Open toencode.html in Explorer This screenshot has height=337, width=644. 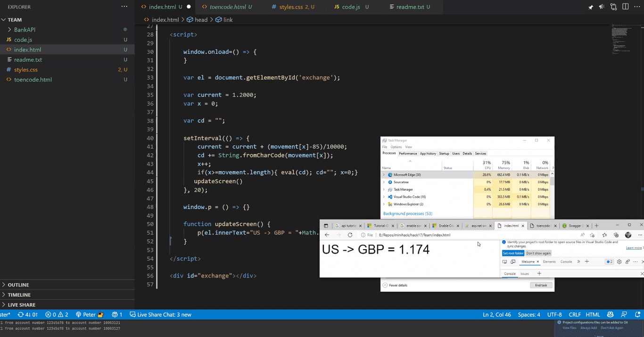point(67,80)
